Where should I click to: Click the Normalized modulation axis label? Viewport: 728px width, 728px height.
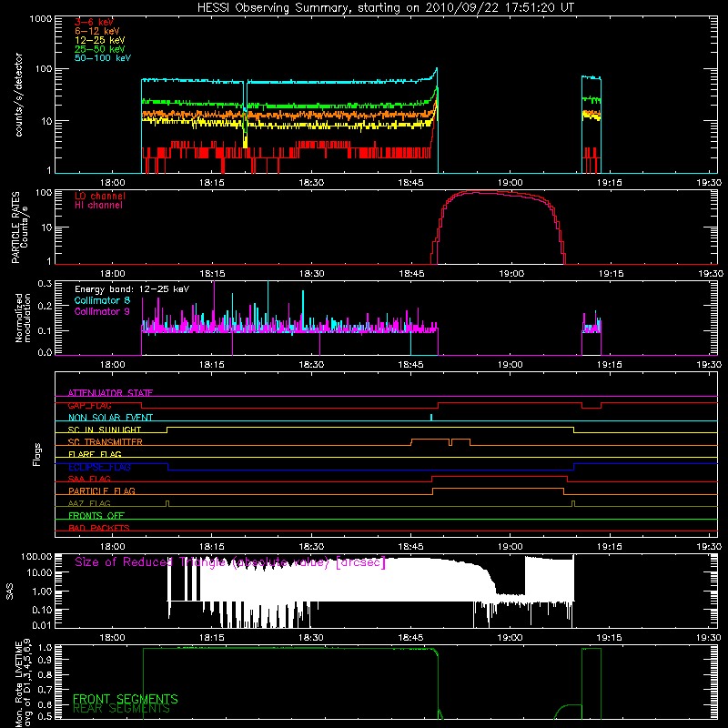pyautogui.click(x=23, y=318)
